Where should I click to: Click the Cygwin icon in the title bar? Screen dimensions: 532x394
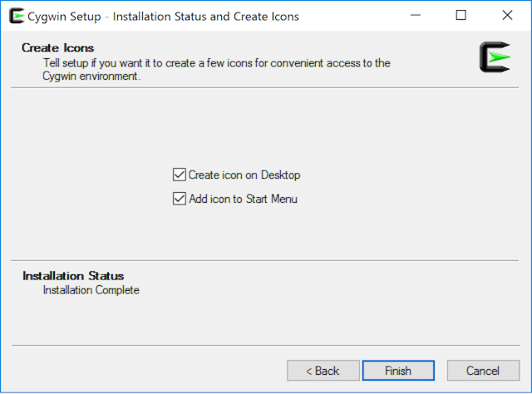pos(16,16)
